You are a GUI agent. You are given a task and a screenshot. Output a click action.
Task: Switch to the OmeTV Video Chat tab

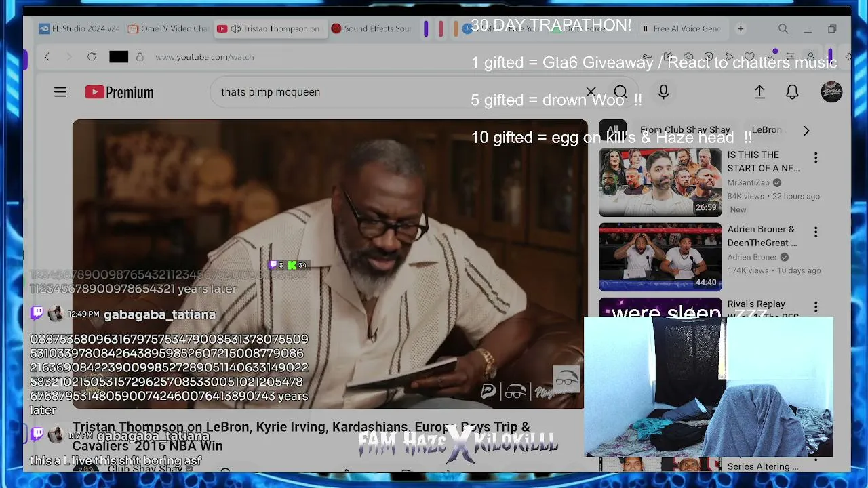168,29
